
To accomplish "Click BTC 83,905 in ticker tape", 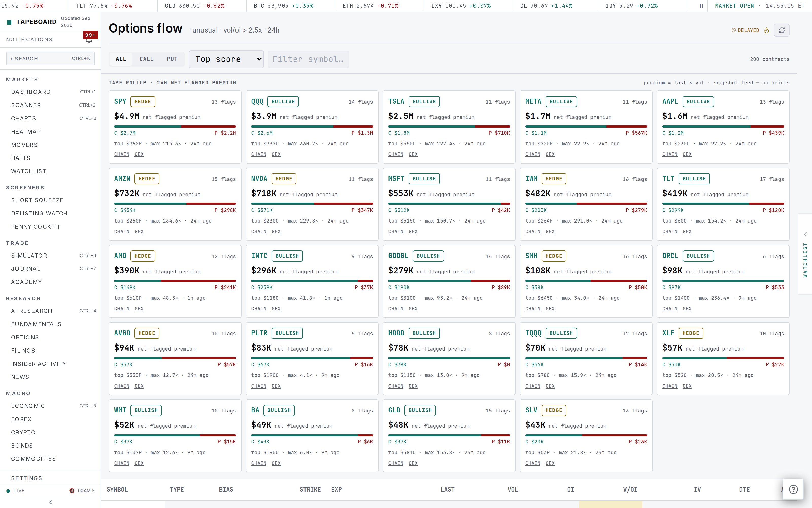I will (283, 6).
